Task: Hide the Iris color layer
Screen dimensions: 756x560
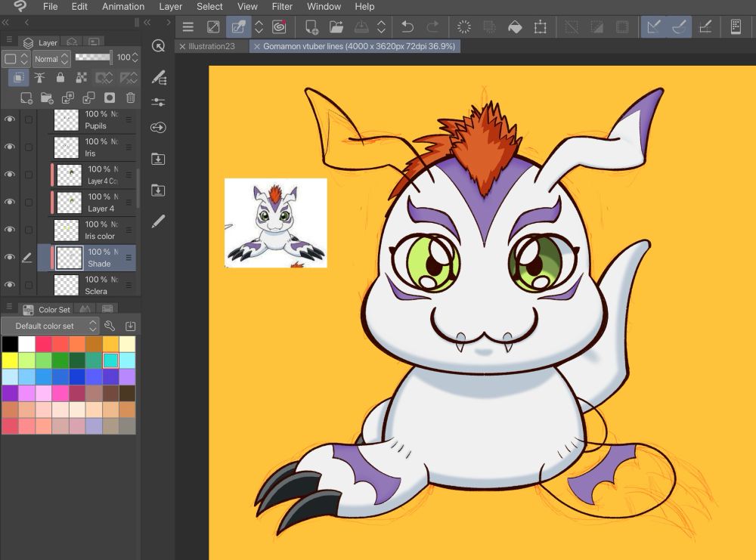Action: [10, 230]
